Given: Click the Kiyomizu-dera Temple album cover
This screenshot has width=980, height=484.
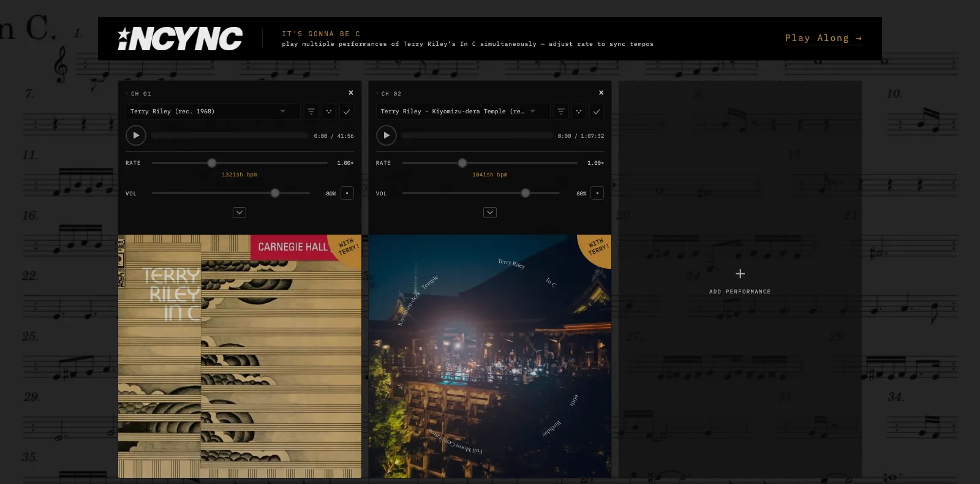Looking at the screenshot, I should 490,356.
